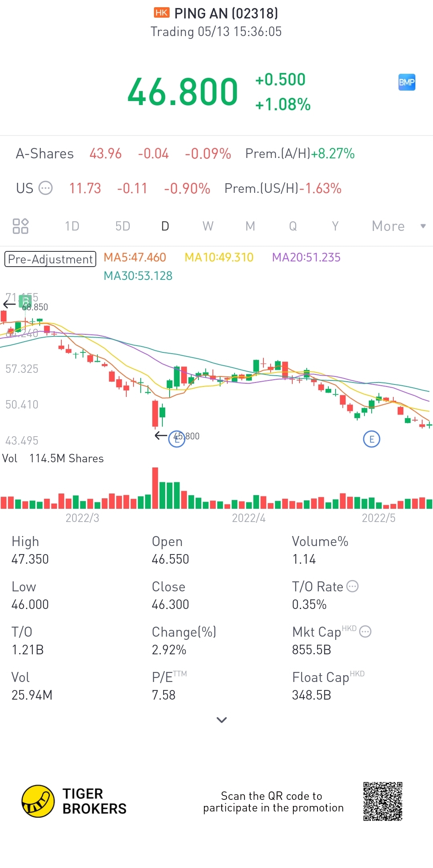Image resolution: width=433 pixels, height=868 pixels.
Task: Tap the T/O Rate info icon
Action: pyautogui.click(x=352, y=586)
